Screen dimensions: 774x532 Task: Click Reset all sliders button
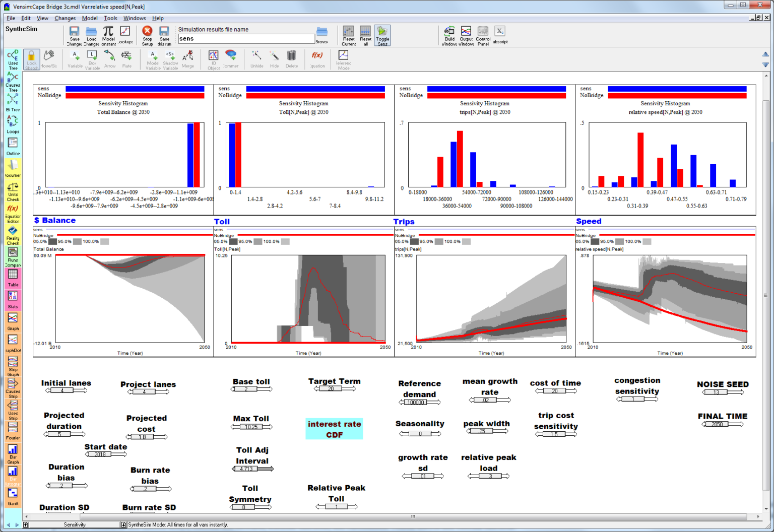[x=365, y=36]
